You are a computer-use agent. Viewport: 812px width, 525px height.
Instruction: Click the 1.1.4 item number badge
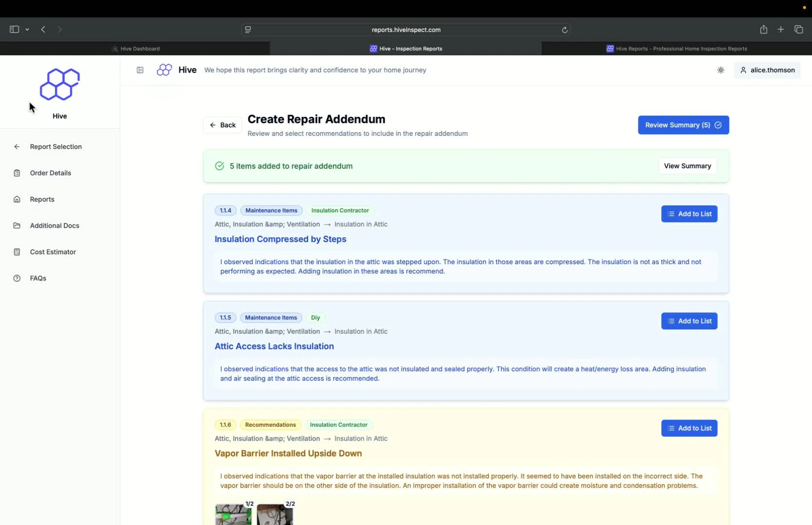coord(225,210)
